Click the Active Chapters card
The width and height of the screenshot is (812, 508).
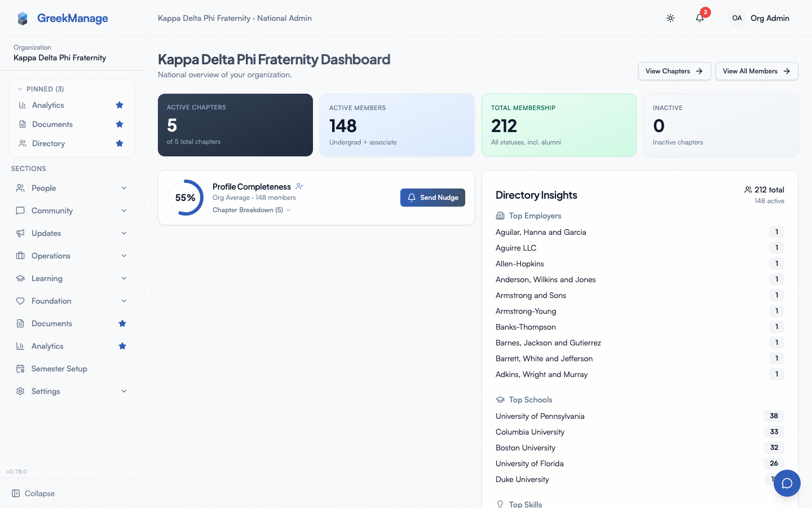click(x=235, y=125)
